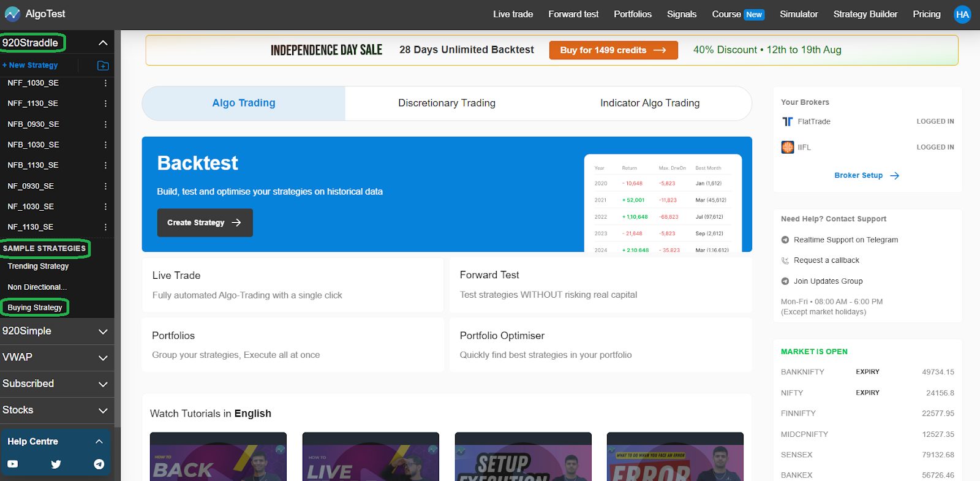Open options menu for NFB_1030_SE
This screenshot has height=481, width=980.
[x=105, y=145]
